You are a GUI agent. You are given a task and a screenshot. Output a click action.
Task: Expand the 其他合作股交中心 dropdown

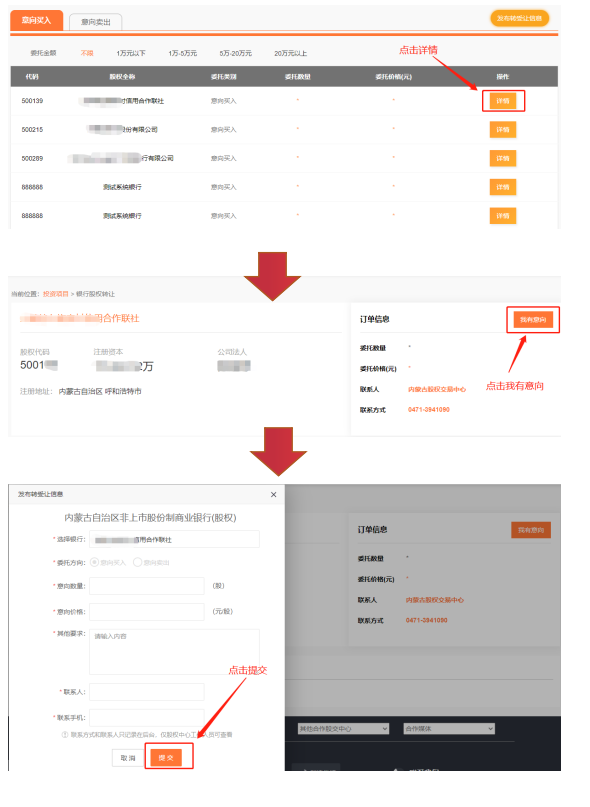pos(343,729)
